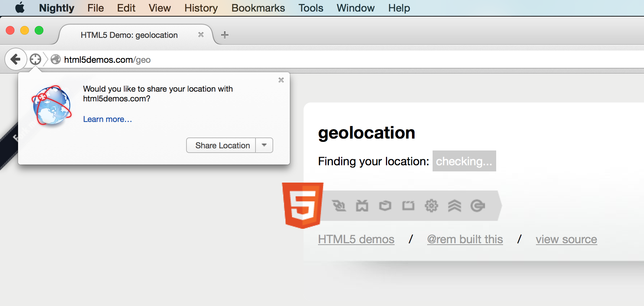
Task: Open the view source link
Action: click(566, 239)
